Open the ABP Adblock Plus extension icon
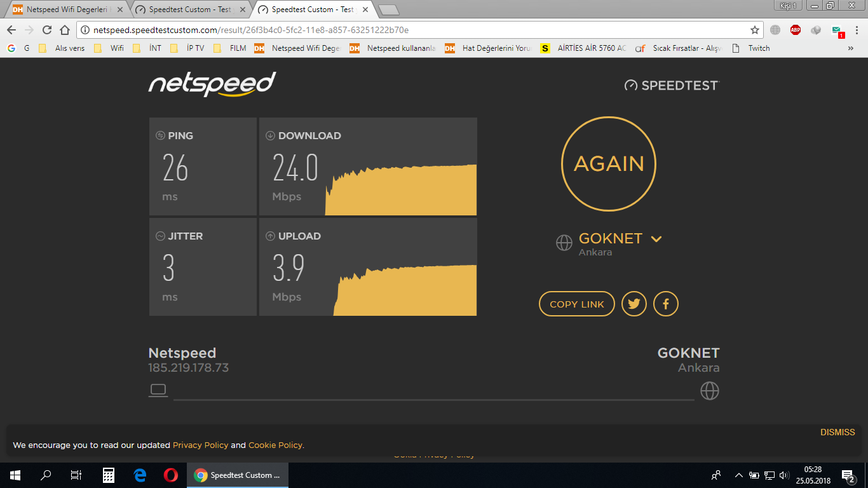Image resolution: width=868 pixels, height=488 pixels. 796,30
